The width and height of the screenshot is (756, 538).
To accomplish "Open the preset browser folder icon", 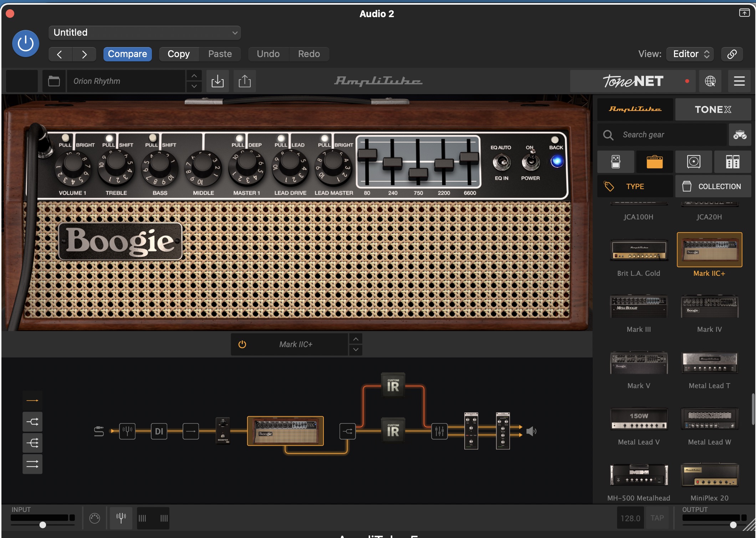I will coord(54,81).
